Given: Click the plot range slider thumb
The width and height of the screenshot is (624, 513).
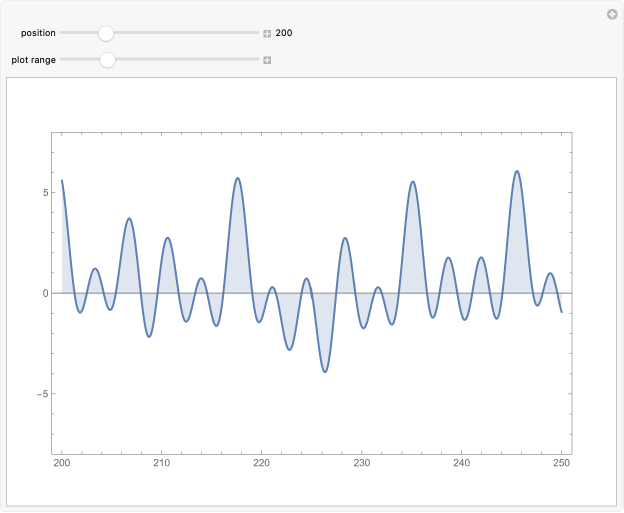Looking at the screenshot, I should (x=107, y=60).
